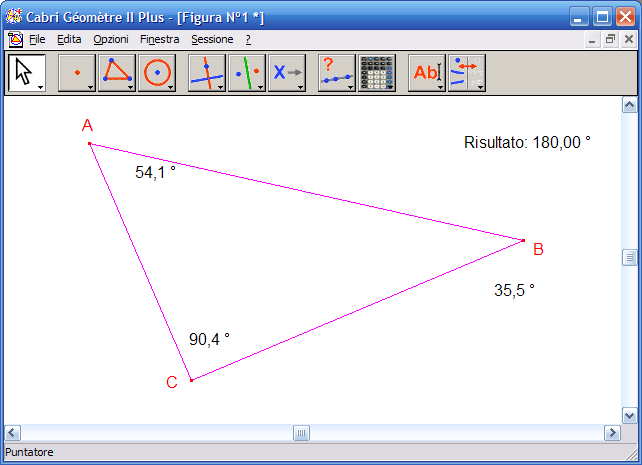Expand the Text tool dropdown arrow
642x465 pixels.
tap(440, 87)
